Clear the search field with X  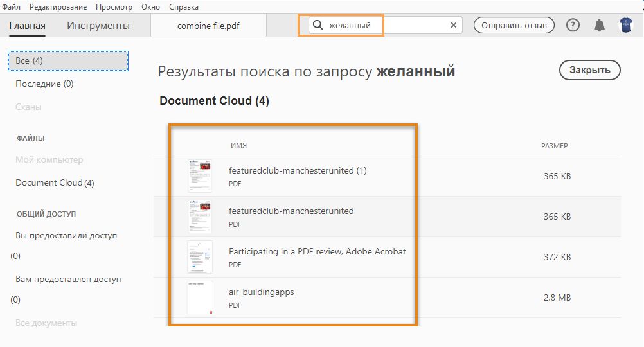[453, 26]
